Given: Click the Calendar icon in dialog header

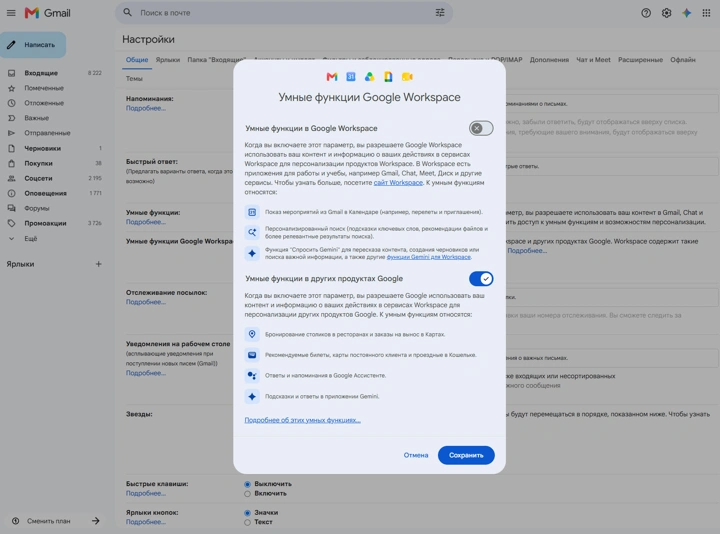Looking at the screenshot, I should (351, 77).
